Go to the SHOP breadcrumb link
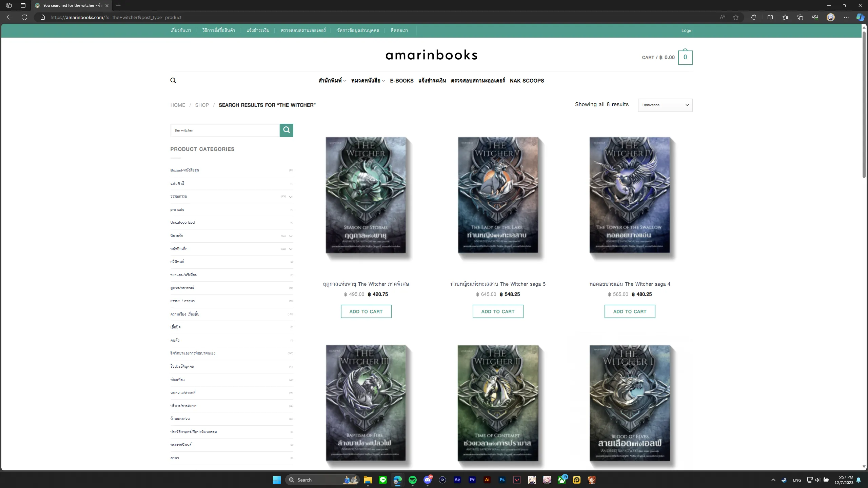Image resolution: width=868 pixels, height=488 pixels. pyautogui.click(x=202, y=105)
